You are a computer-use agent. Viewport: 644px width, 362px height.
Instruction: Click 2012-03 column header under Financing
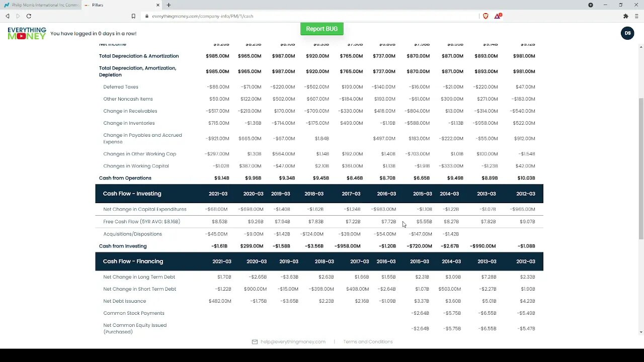tap(525, 261)
